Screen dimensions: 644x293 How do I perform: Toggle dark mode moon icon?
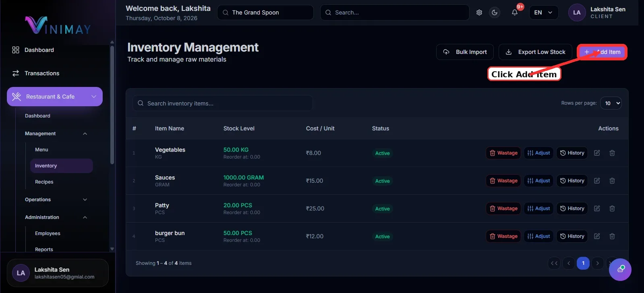pyautogui.click(x=495, y=12)
